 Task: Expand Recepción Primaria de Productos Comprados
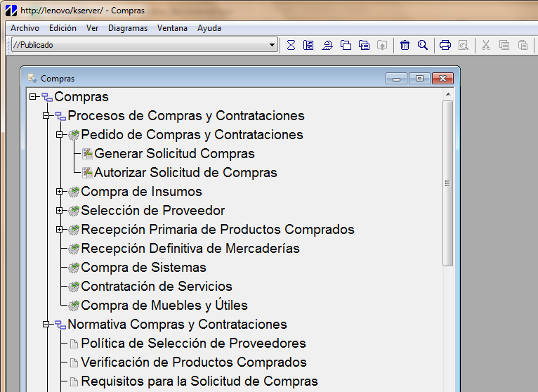pos(60,229)
